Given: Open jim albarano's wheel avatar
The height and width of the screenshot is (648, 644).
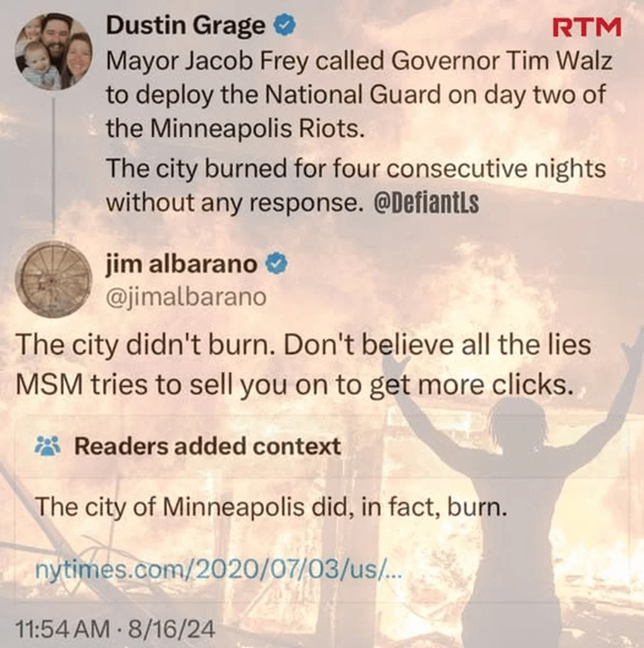Looking at the screenshot, I should click(x=53, y=280).
